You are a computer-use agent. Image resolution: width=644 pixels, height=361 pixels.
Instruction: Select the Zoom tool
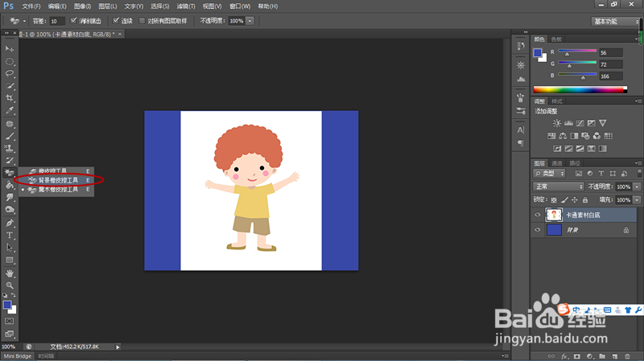pos(10,285)
